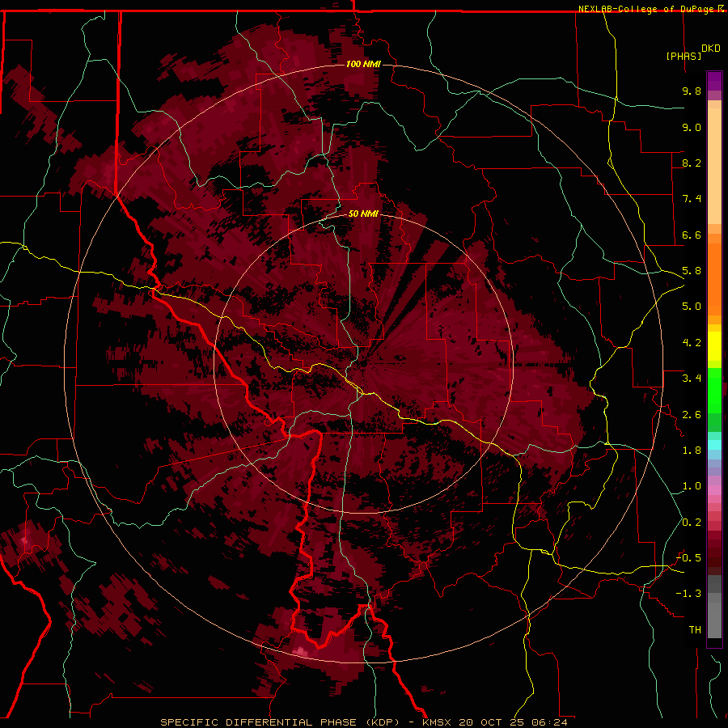
Task: Click the 1.0 legend value
Action: coord(692,486)
